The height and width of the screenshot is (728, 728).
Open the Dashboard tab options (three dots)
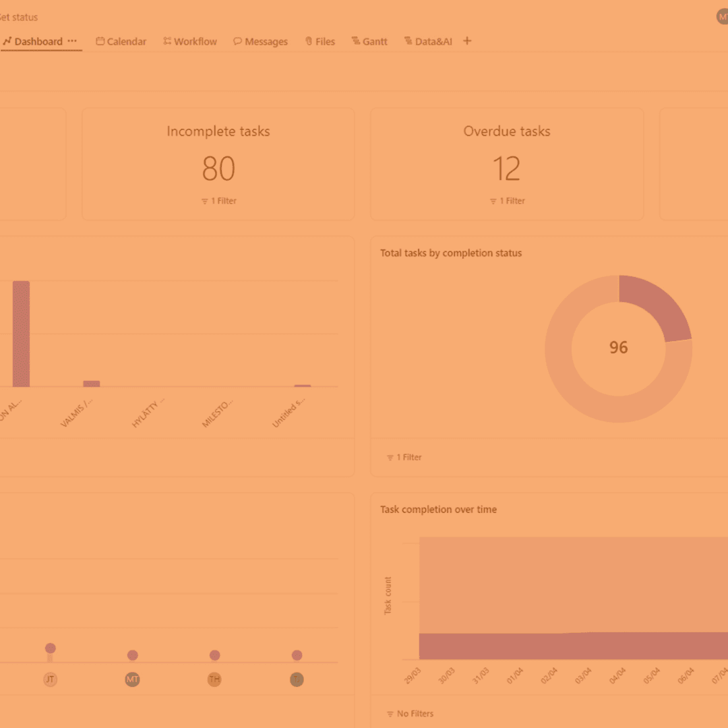[x=72, y=41]
